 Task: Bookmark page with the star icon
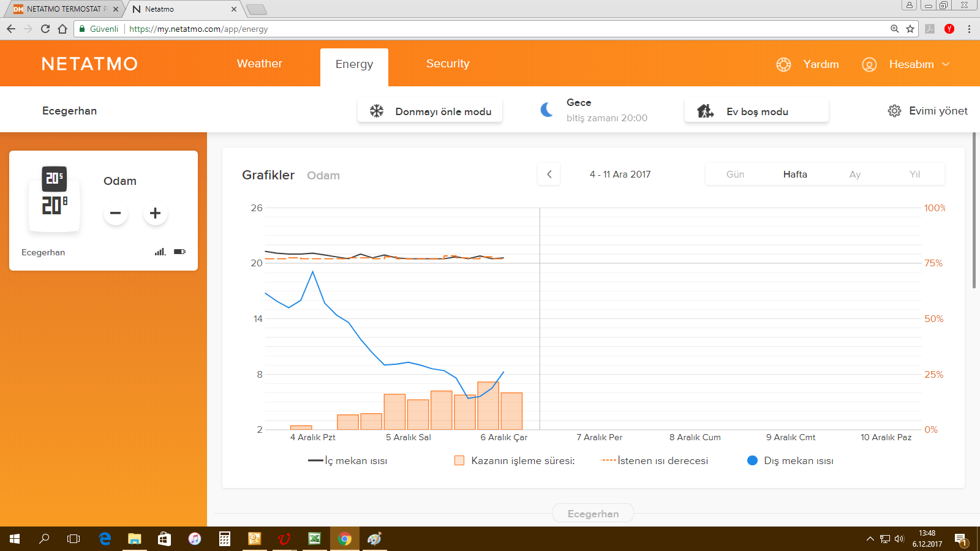click(x=910, y=29)
